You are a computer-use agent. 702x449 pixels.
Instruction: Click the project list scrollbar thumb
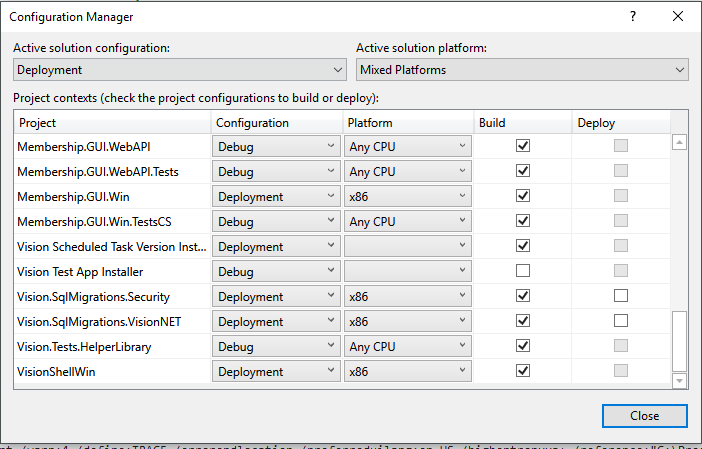tap(680, 340)
